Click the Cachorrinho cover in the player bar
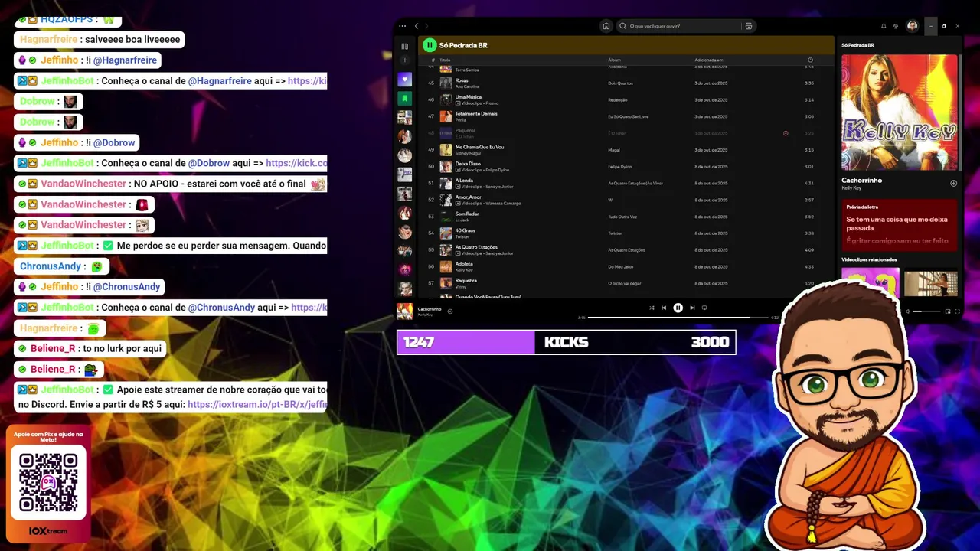Viewport: 980px width, 551px height. [x=405, y=311]
